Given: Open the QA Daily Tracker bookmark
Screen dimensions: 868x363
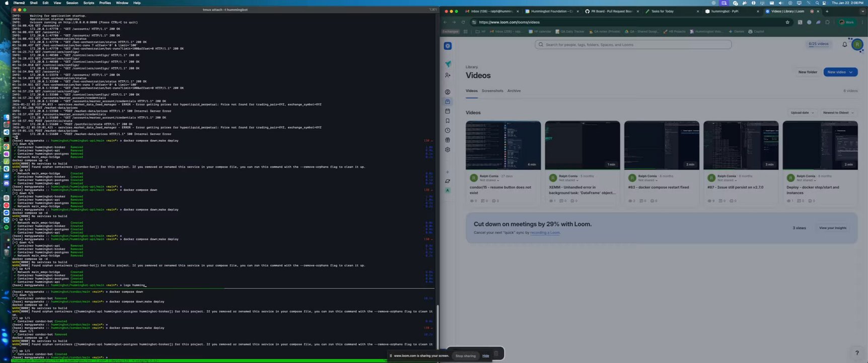Looking at the screenshot, I should (x=570, y=31).
